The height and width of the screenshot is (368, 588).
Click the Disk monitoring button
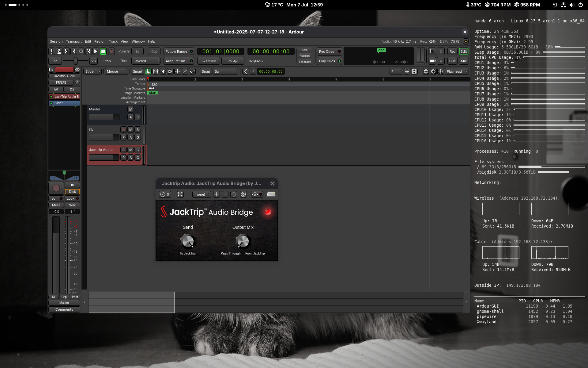72,192
